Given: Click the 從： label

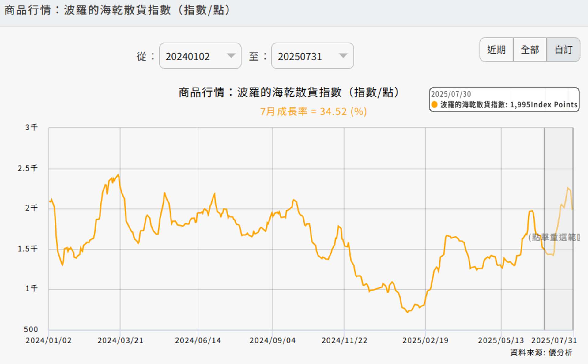Looking at the screenshot, I should (146, 56).
